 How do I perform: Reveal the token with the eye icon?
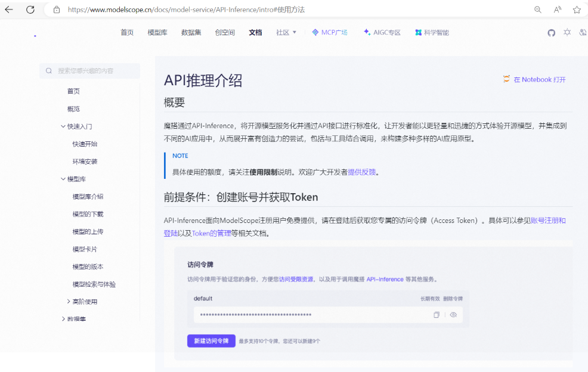[453, 315]
